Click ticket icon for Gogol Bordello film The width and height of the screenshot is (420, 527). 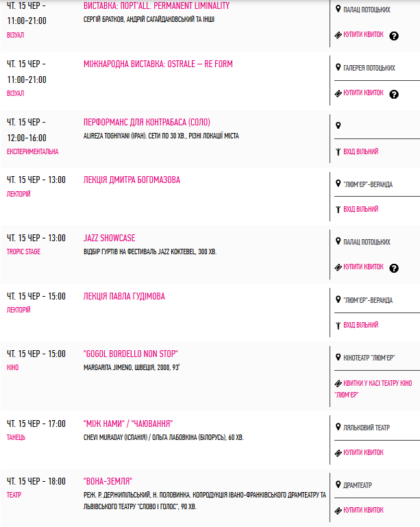[338, 384]
